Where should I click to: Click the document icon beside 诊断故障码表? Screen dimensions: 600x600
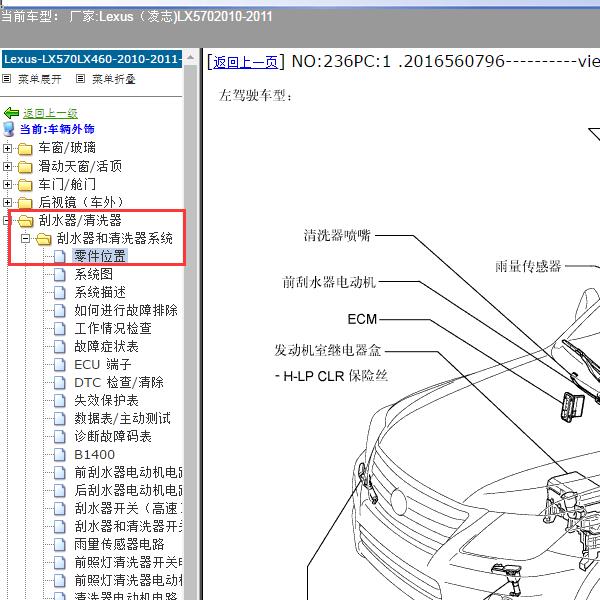(60, 437)
